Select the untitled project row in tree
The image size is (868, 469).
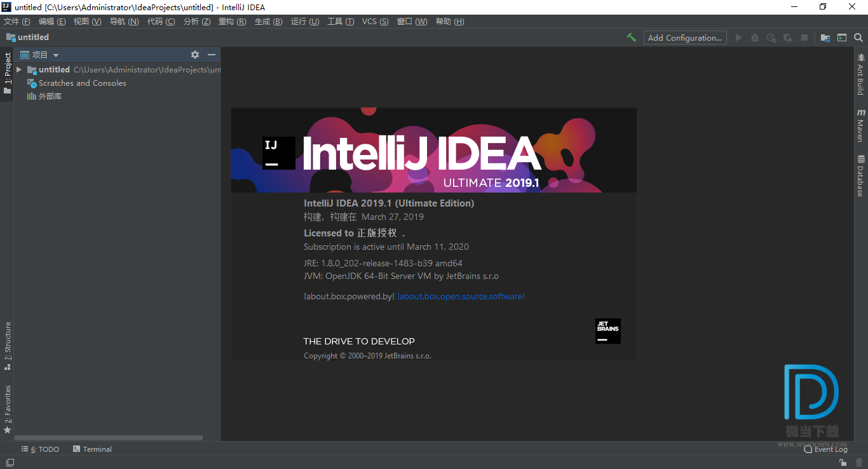pyautogui.click(x=118, y=70)
